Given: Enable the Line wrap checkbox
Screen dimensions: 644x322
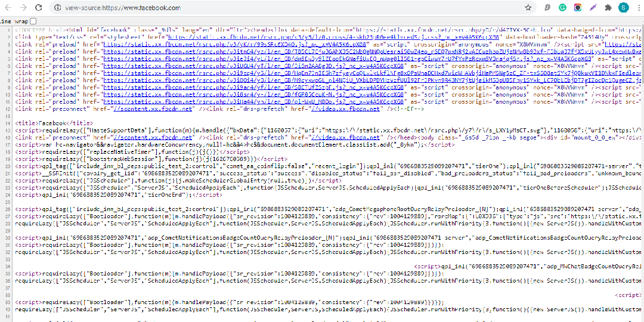Looking at the screenshot, I should point(33,21).
